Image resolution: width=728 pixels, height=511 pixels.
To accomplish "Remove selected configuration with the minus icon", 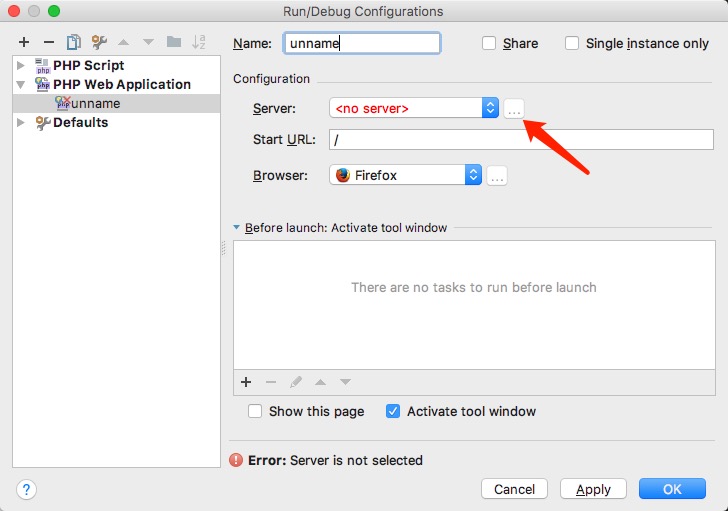I will pyautogui.click(x=49, y=42).
